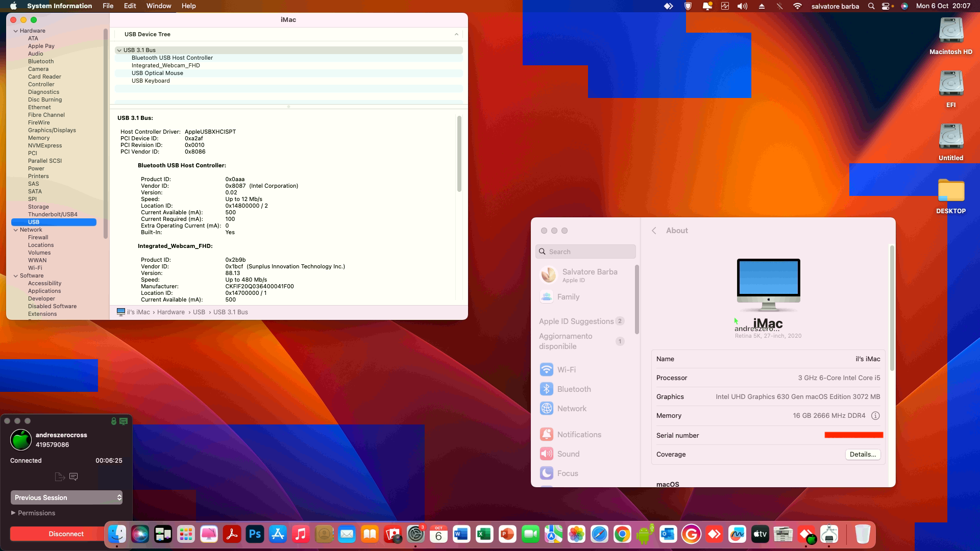Collapse the Hardware section in the sidebar
980x551 pixels.
(x=16, y=31)
